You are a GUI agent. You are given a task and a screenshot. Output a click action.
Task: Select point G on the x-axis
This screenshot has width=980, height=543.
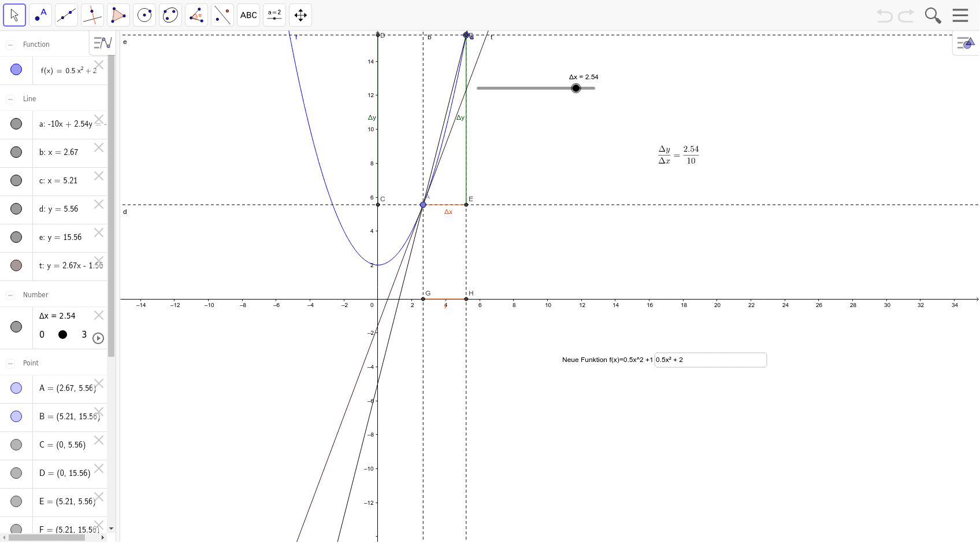(x=423, y=299)
